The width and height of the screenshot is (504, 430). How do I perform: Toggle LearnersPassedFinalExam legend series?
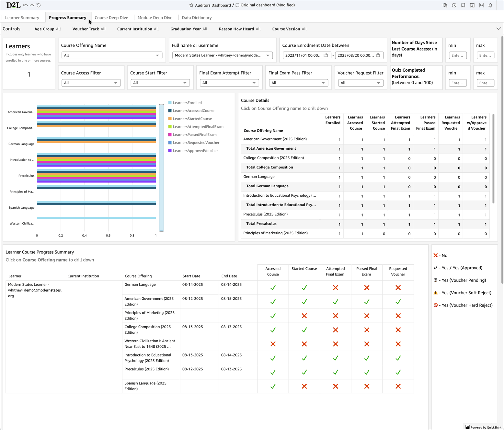[x=194, y=135]
